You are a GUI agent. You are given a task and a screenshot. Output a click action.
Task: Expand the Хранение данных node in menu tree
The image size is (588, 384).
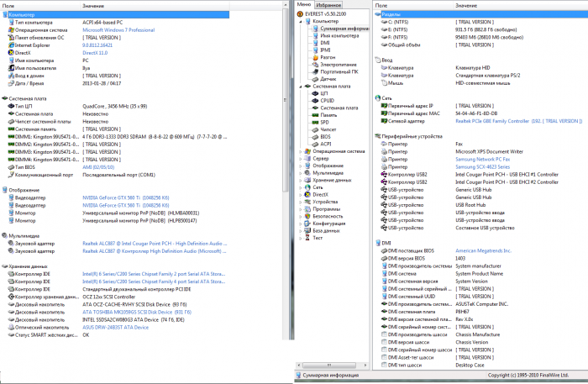(301, 181)
